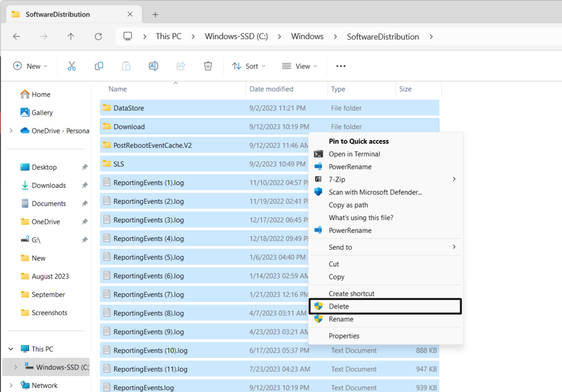
Task: Expand the OneDrive - Personal tree node
Action: (x=11, y=131)
